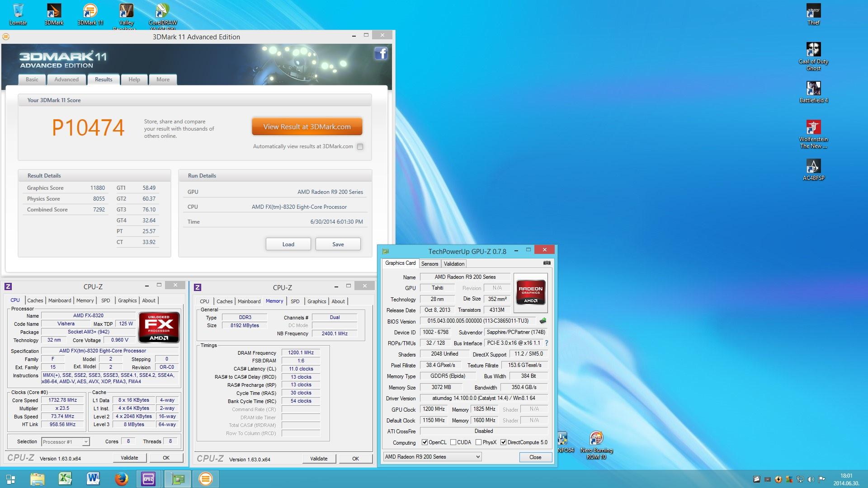Toggle the CUDA computing checkbox
The image size is (868, 488).
point(454,442)
